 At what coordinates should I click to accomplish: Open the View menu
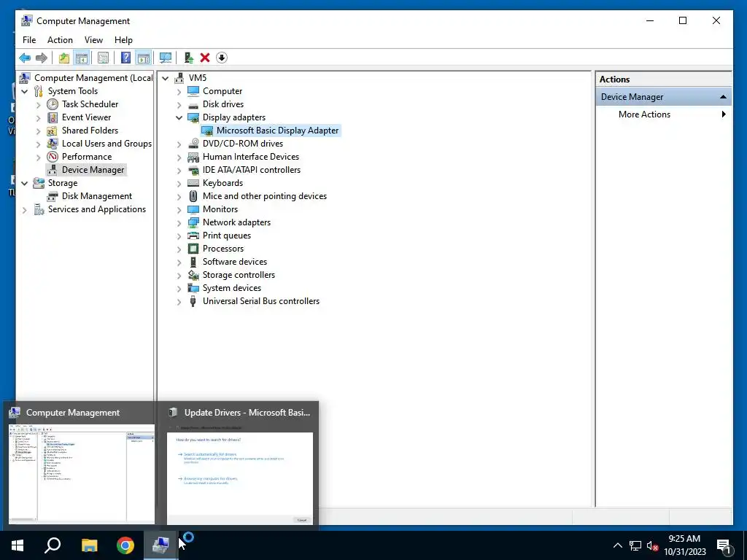[93, 40]
